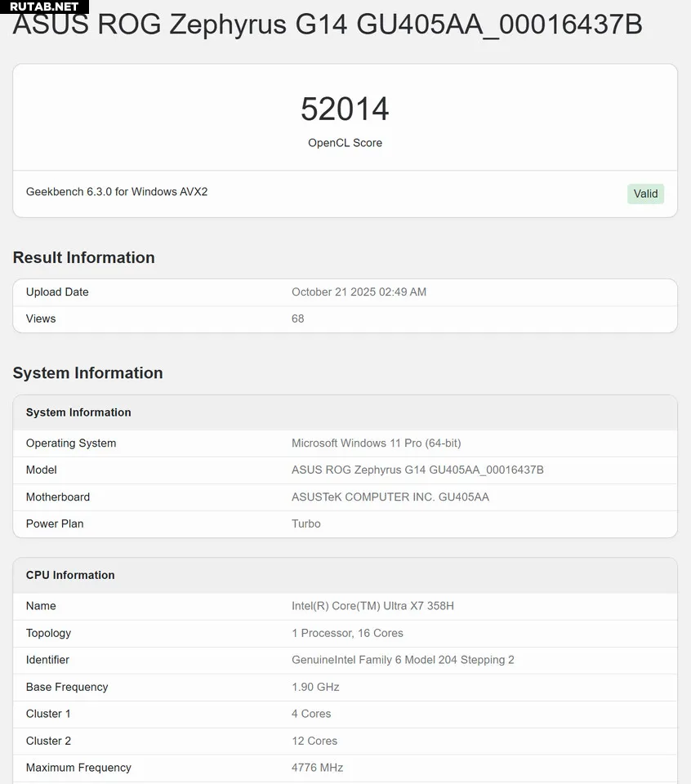Click the October 21 2025 upload date value
The height and width of the screenshot is (784, 691).
coord(359,292)
